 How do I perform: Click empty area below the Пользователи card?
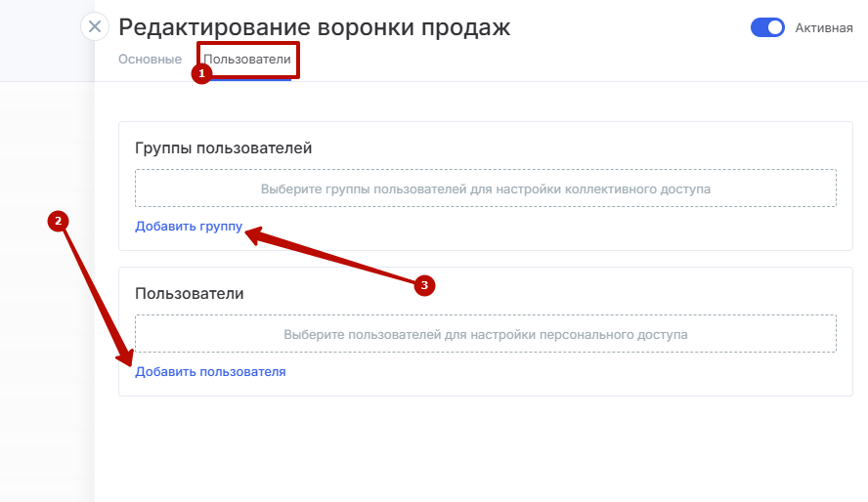[x=485, y=449]
